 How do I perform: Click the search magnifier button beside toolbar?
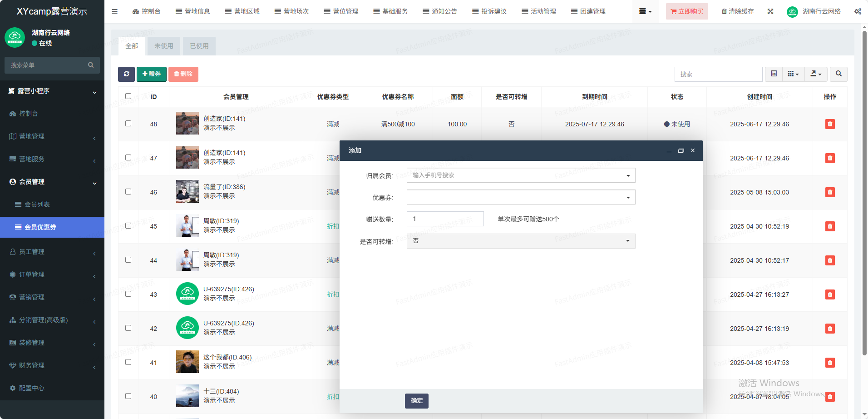click(x=838, y=74)
